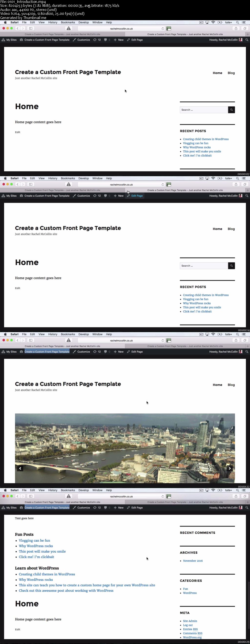In the 00:00:14 frame, click the Wi-Fi menu bar icon
The height and width of the screenshot is (644, 250).
(213, 178)
